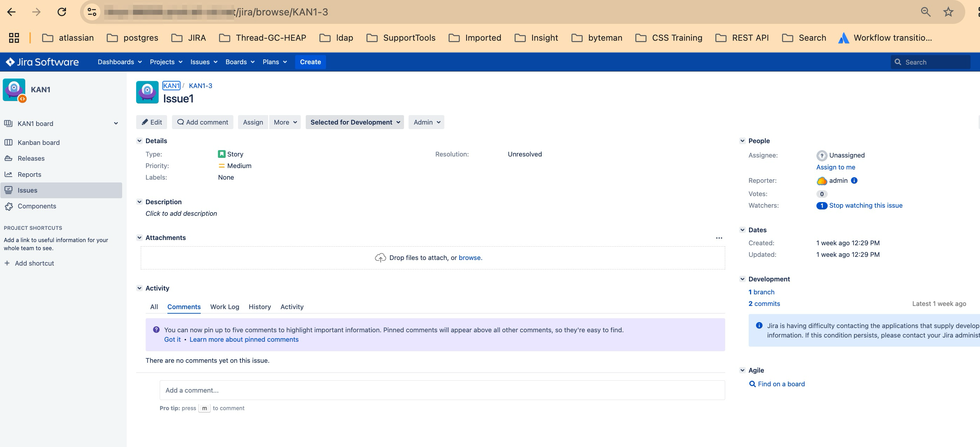Image resolution: width=980 pixels, height=447 pixels.
Task: Open site information icon in address bar
Action: [x=92, y=12]
